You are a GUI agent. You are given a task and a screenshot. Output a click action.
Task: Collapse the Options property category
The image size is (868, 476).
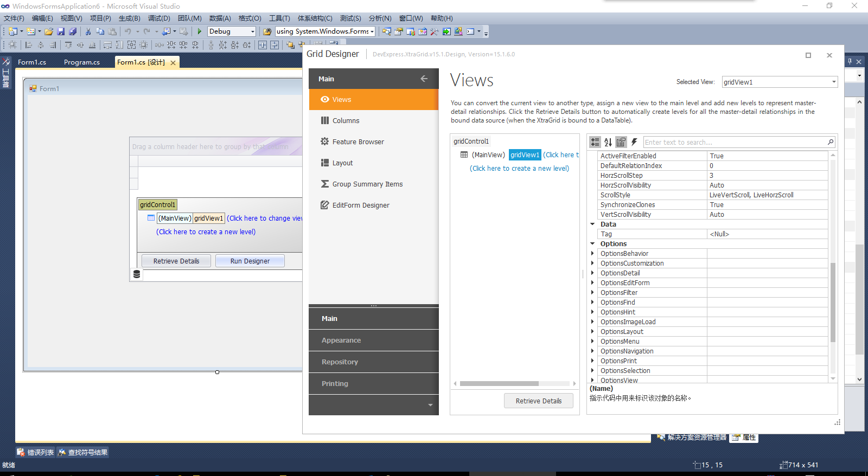coord(592,244)
